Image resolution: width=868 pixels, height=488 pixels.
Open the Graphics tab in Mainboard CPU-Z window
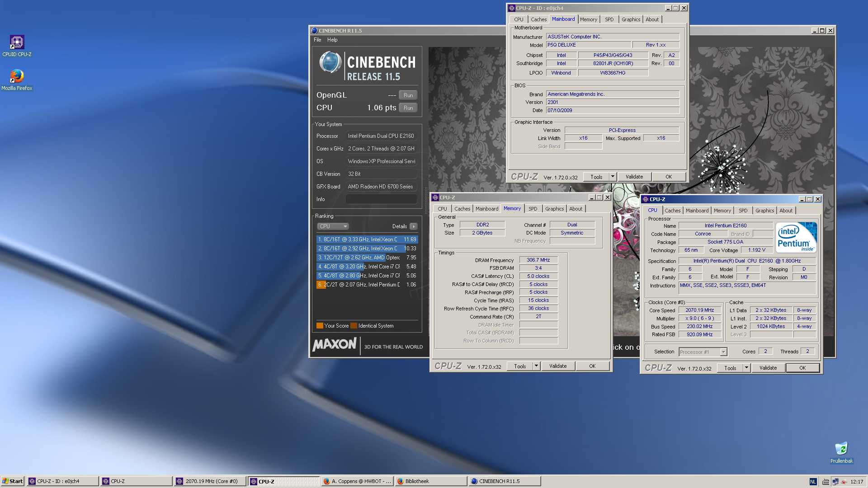631,19
